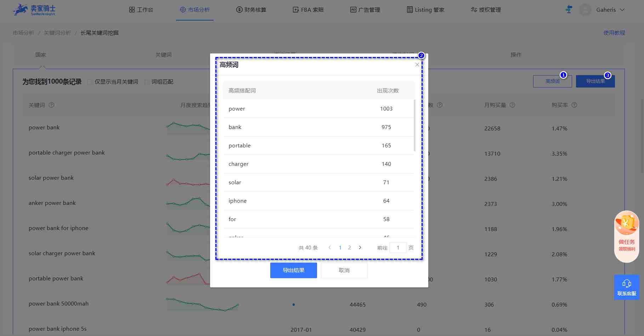644x336 pixels.
Task: Click the 前往 page number input
Action: (398, 247)
